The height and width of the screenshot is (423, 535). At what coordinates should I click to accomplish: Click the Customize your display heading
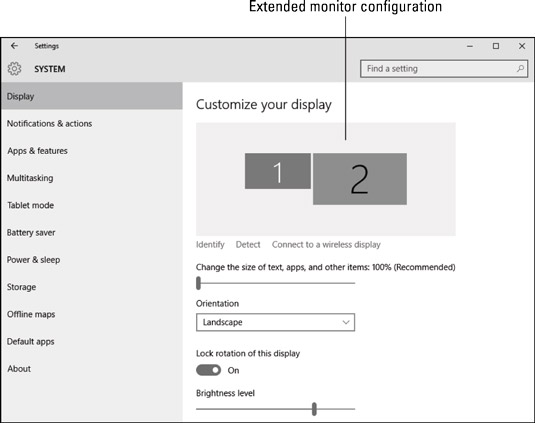click(264, 105)
